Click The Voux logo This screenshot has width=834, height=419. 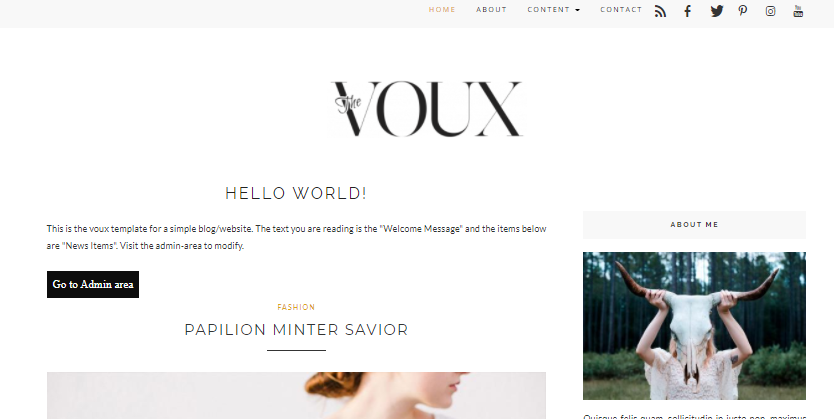[x=428, y=109]
